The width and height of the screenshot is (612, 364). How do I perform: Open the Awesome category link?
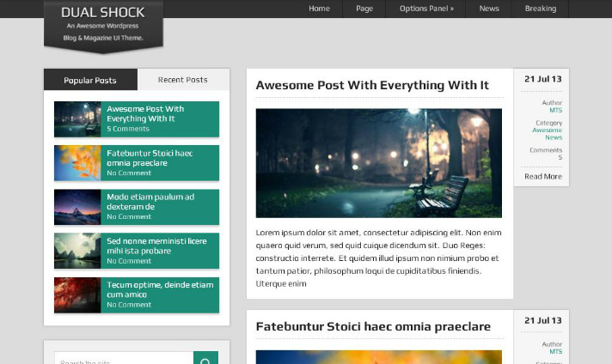tap(548, 130)
